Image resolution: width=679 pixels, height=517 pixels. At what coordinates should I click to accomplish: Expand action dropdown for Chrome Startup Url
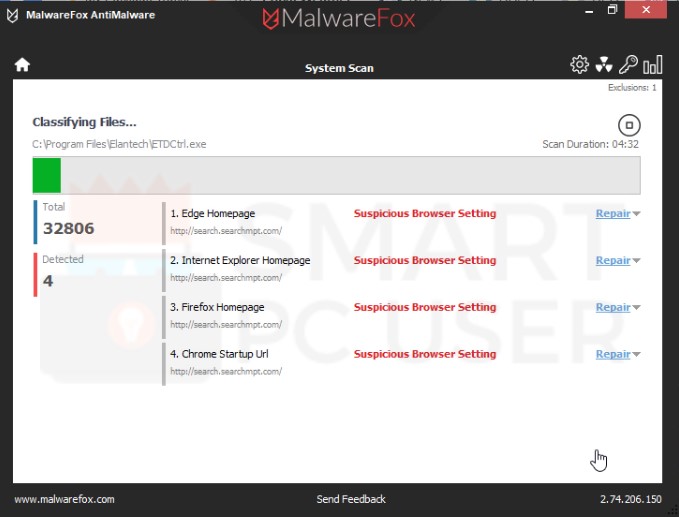pyautogui.click(x=636, y=355)
